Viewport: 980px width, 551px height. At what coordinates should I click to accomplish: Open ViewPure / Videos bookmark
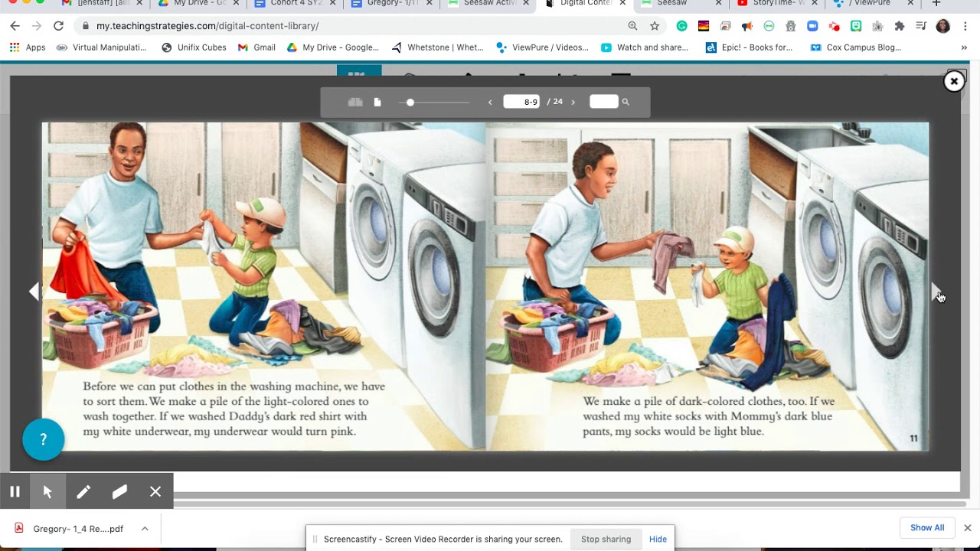pyautogui.click(x=542, y=47)
